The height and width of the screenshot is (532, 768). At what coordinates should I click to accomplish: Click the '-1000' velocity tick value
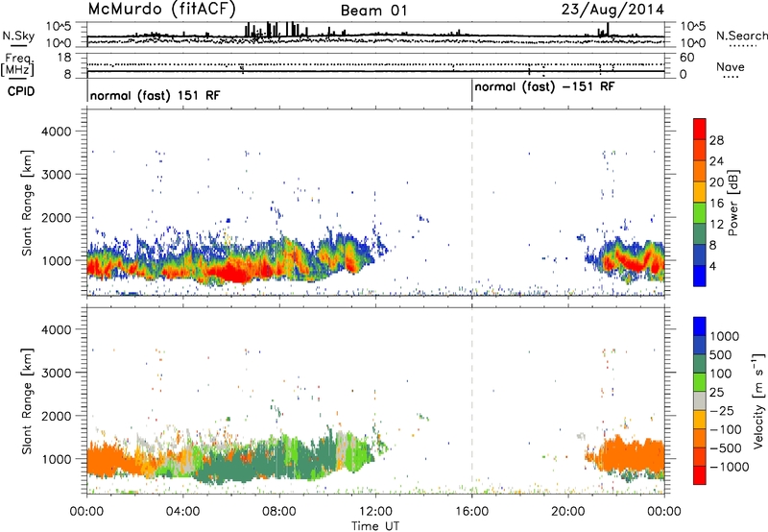coord(729,467)
